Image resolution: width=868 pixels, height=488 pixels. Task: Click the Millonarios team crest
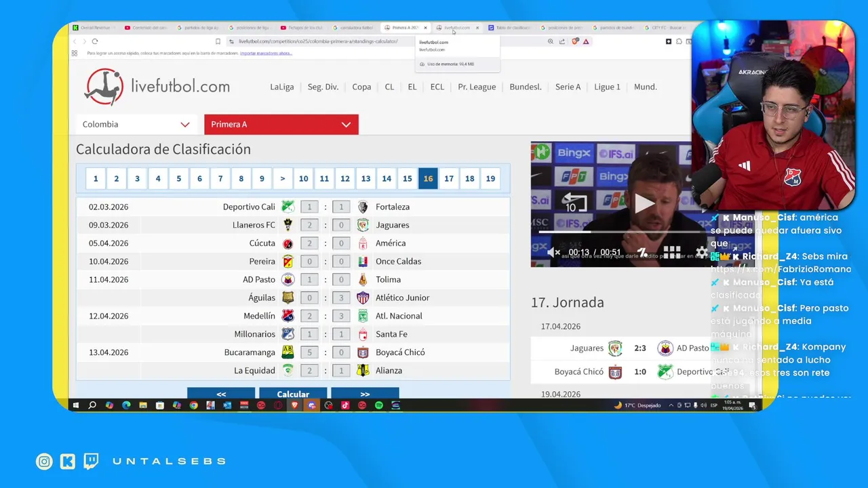288,334
